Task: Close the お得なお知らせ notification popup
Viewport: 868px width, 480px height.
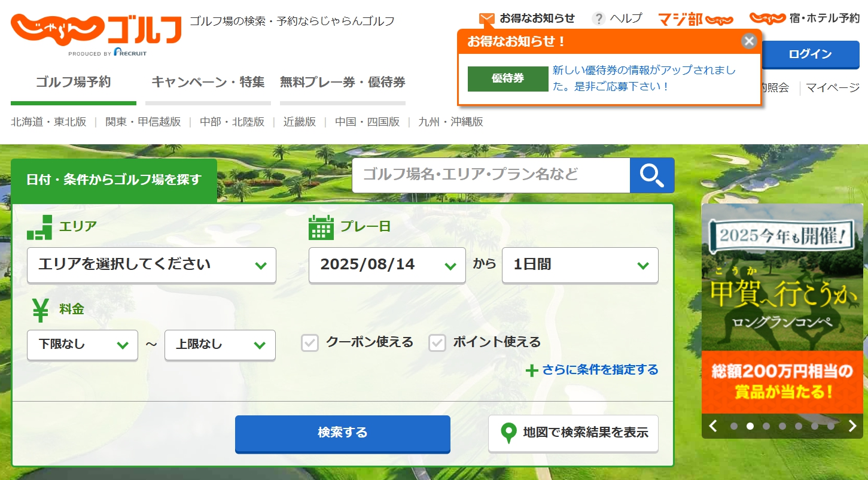Action: pos(749,41)
